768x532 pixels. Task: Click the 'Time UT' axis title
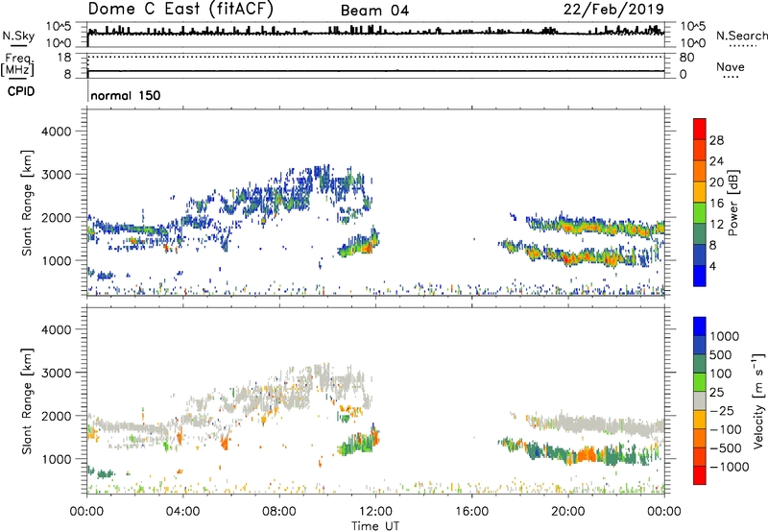pyautogui.click(x=375, y=526)
